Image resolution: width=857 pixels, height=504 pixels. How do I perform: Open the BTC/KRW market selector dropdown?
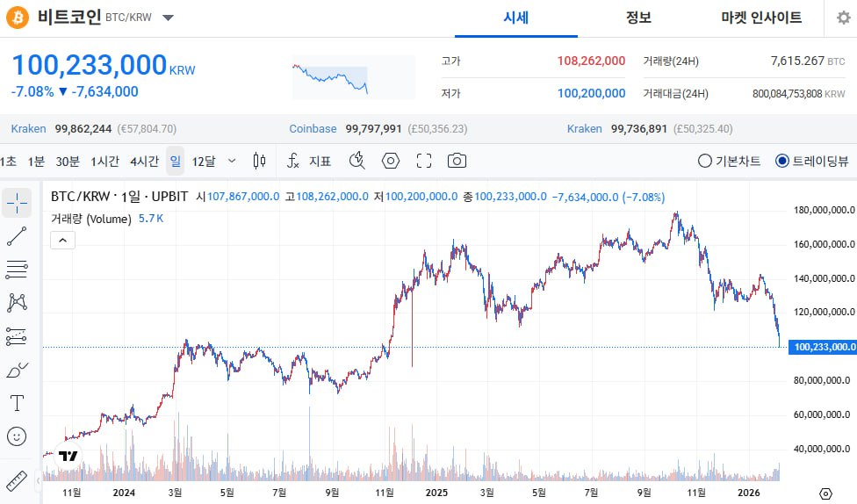pyautogui.click(x=169, y=18)
